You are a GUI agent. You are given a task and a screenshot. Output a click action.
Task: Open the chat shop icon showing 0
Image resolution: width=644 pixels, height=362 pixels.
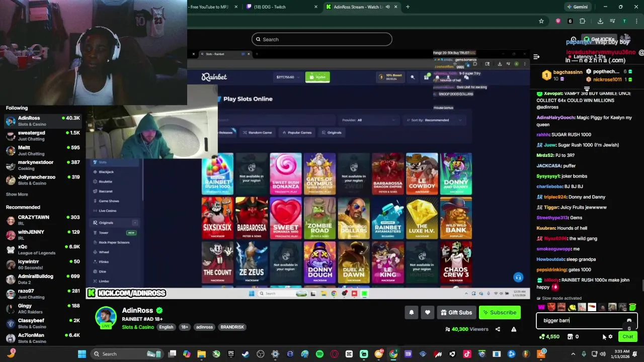pos(573,337)
